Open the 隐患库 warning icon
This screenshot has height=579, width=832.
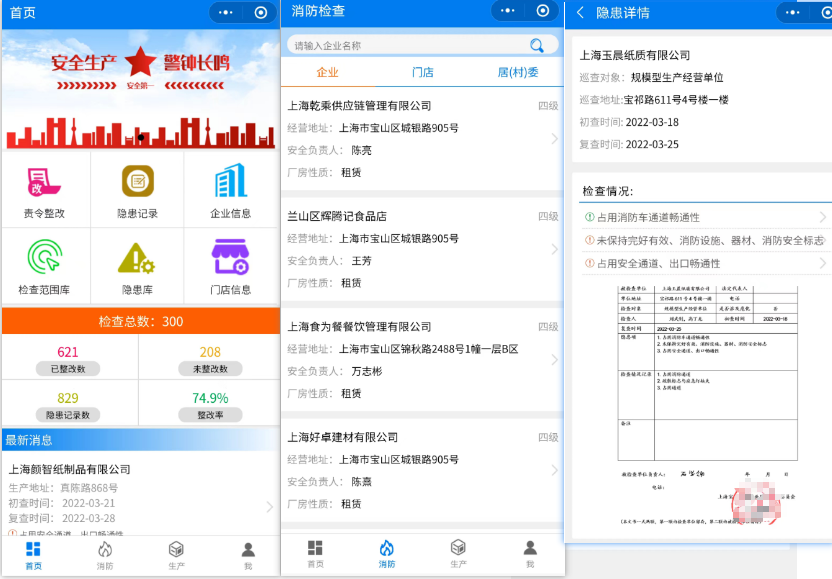137,258
